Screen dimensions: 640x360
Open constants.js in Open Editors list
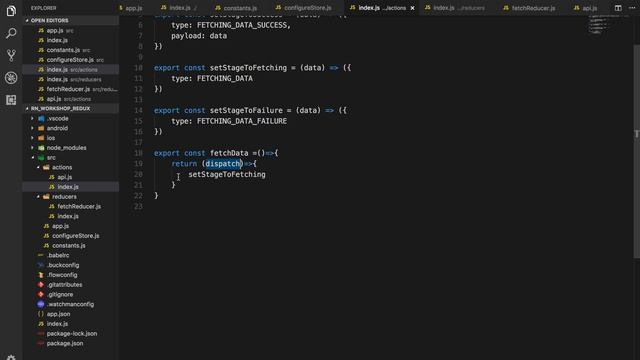click(71, 50)
